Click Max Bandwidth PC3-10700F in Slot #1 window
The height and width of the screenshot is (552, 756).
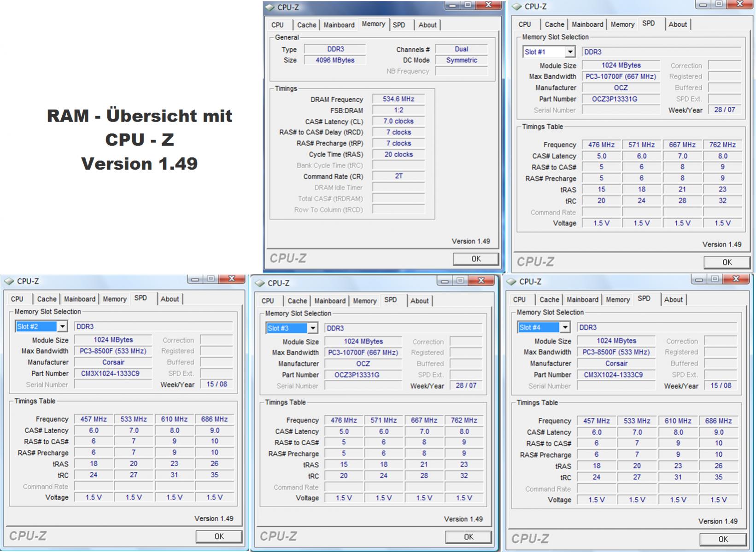click(x=621, y=76)
